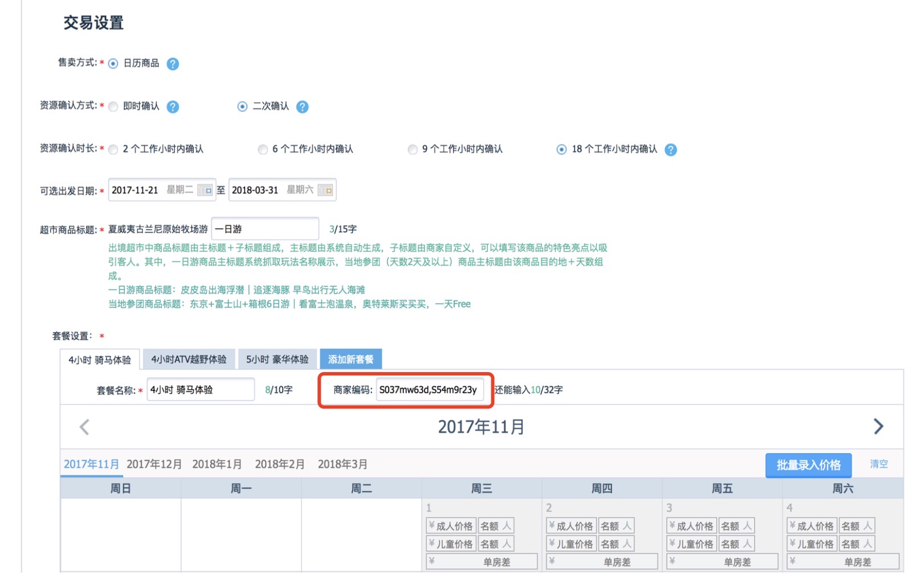The image size is (921, 588).
Task: Click help icon after 18个工作小时内确认
Action: [671, 150]
